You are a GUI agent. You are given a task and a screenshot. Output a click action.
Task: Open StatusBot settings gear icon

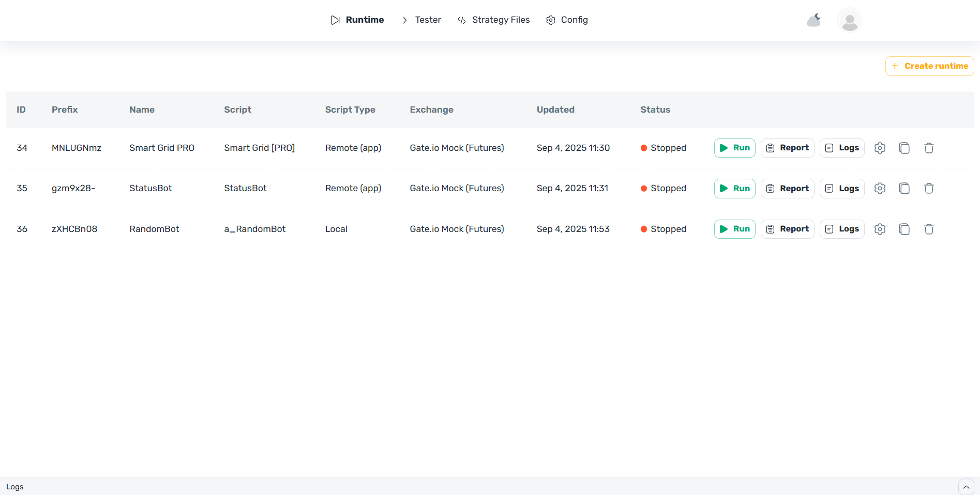coord(880,189)
